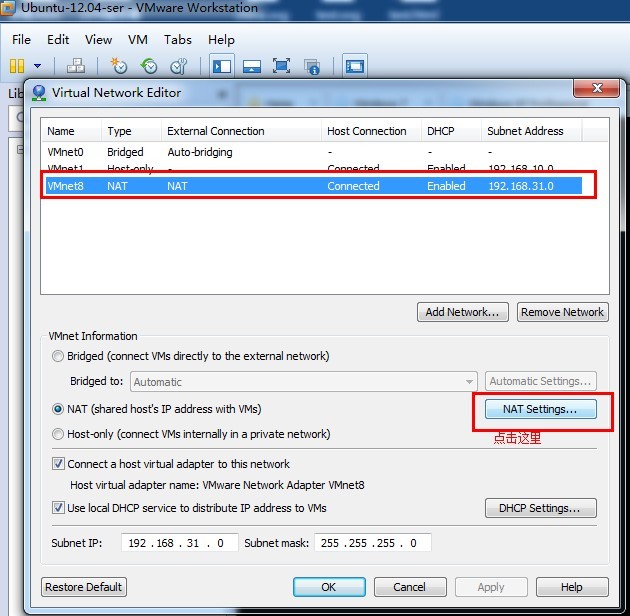Toggle the library sidebar view icon
630x616 pixels.
coord(222,66)
